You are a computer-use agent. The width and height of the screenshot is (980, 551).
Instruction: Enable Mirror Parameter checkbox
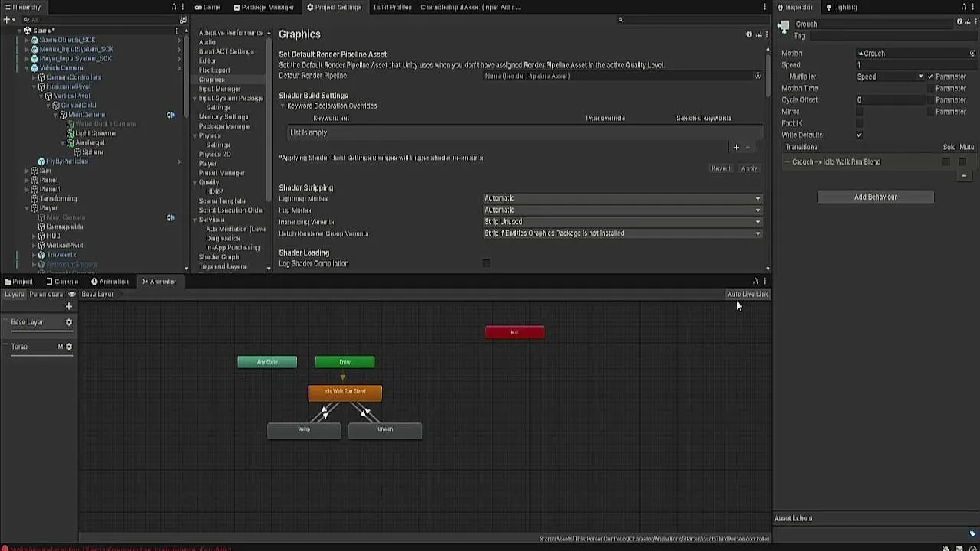(930, 112)
